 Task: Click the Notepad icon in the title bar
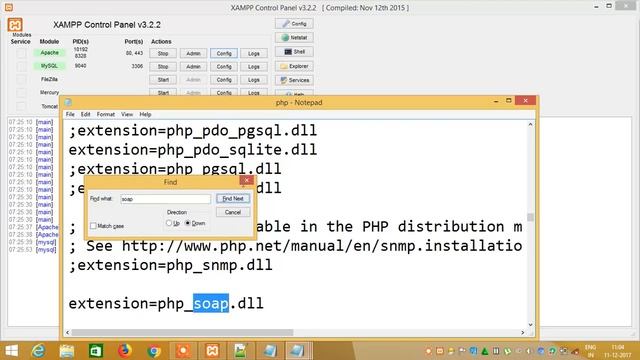coord(68,102)
